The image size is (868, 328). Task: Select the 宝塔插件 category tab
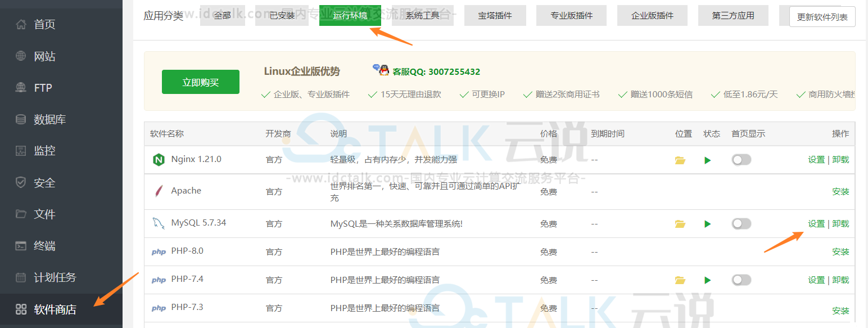[495, 15]
